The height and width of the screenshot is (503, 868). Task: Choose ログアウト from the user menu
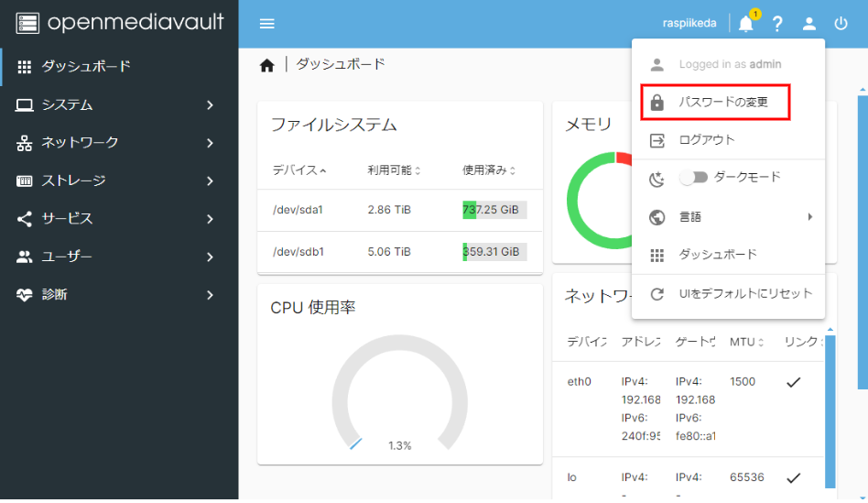(x=706, y=140)
